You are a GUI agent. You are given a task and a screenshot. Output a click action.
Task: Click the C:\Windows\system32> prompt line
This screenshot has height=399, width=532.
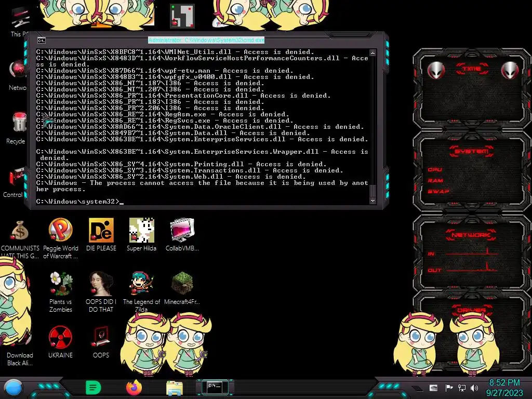[79, 202]
